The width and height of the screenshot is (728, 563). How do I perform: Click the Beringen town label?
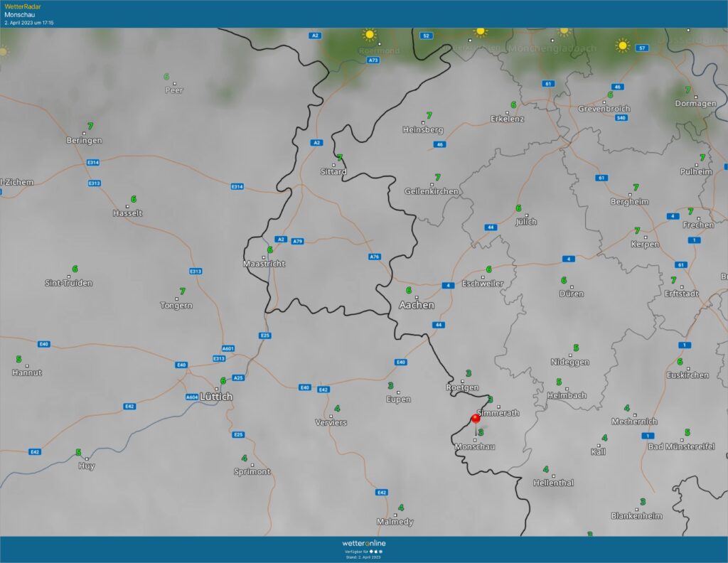(84, 140)
